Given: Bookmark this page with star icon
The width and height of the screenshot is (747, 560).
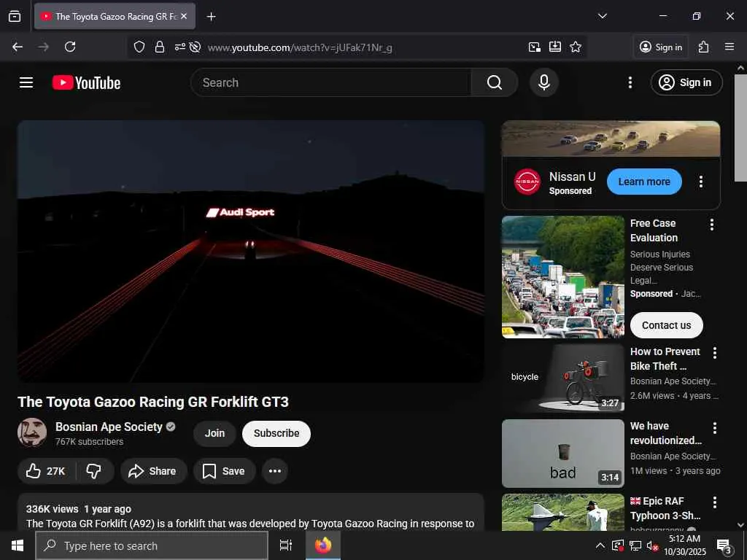Looking at the screenshot, I should pyautogui.click(x=576, y=47).
